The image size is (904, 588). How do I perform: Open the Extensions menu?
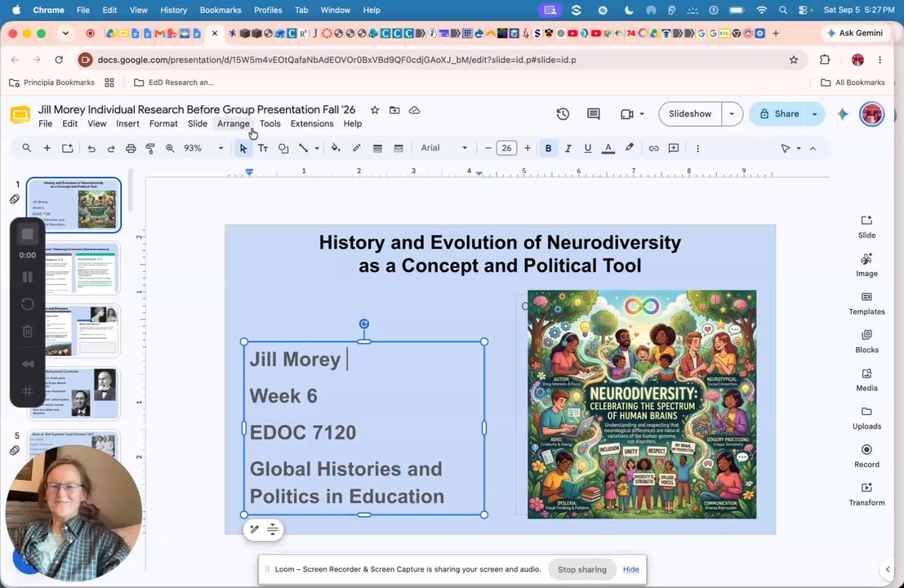(x=312, y=123)
